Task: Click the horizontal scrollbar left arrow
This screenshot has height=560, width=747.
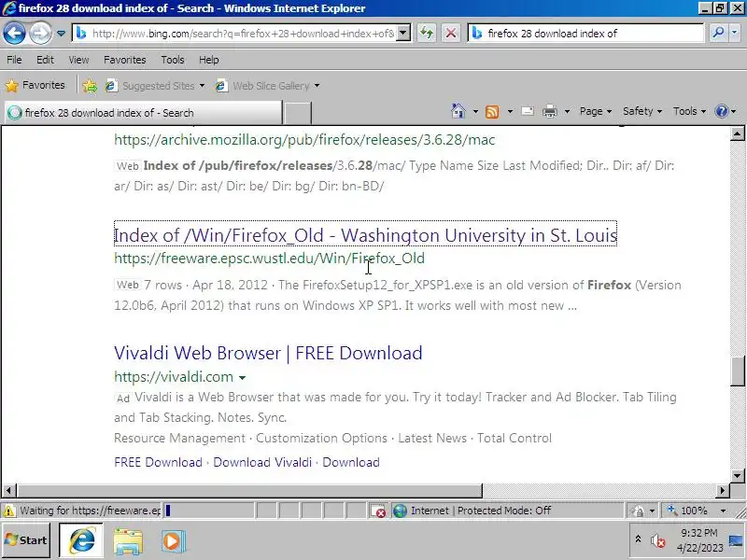Action: (x=9, y=490)
